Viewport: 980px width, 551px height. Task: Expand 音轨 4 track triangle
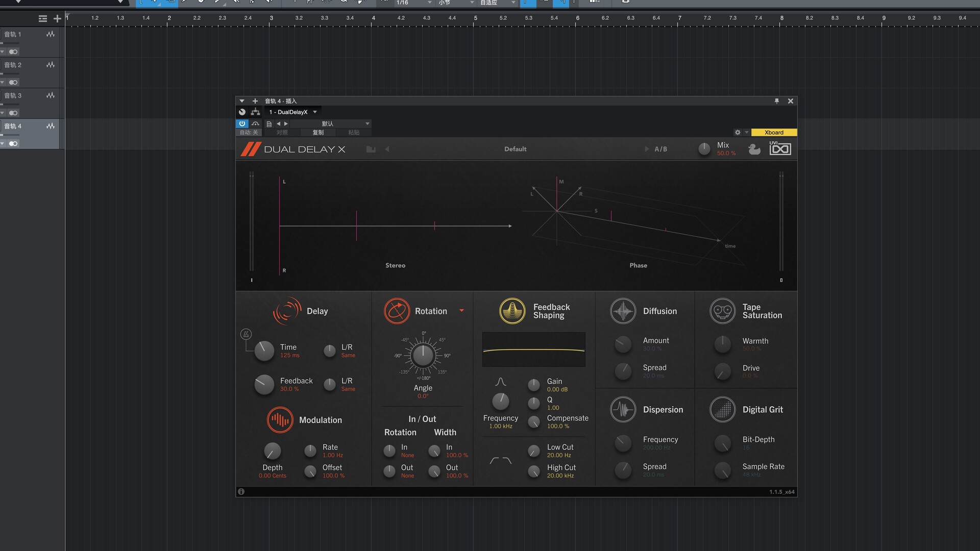click(x=3, y=143)
